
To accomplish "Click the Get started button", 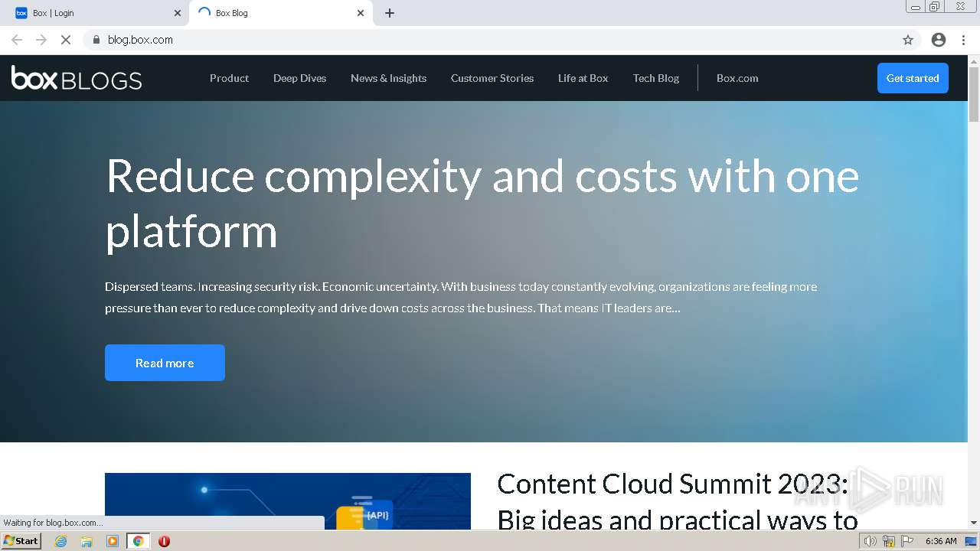I will point(913,78).
